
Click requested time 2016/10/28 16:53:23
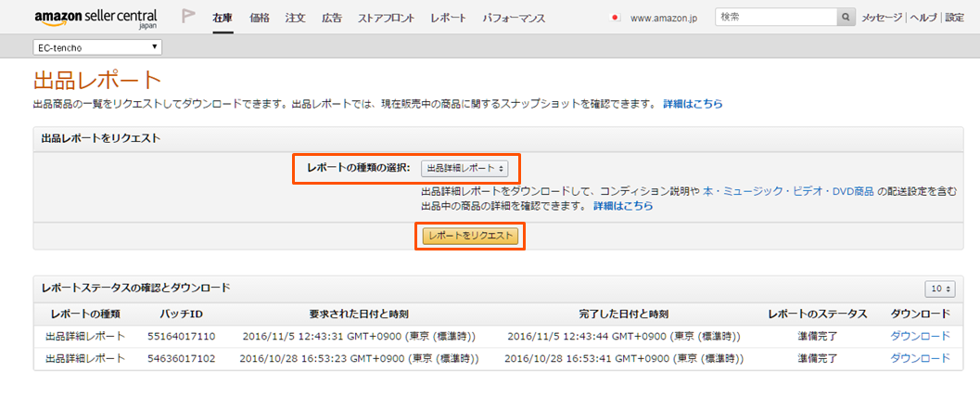(360, 358)
